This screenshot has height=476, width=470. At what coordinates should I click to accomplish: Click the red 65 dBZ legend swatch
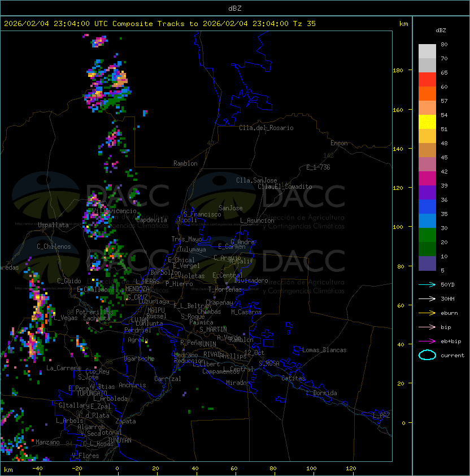(x=427, y=79)
